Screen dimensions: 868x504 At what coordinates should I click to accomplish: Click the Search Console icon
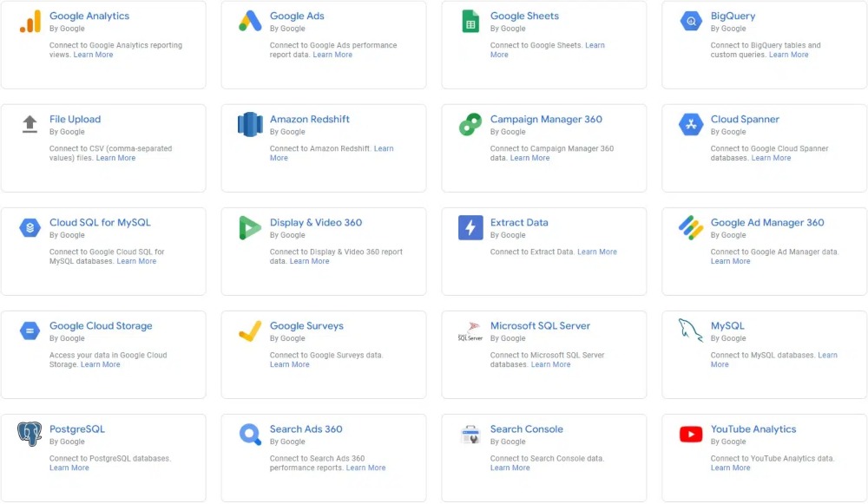point(470,435)
